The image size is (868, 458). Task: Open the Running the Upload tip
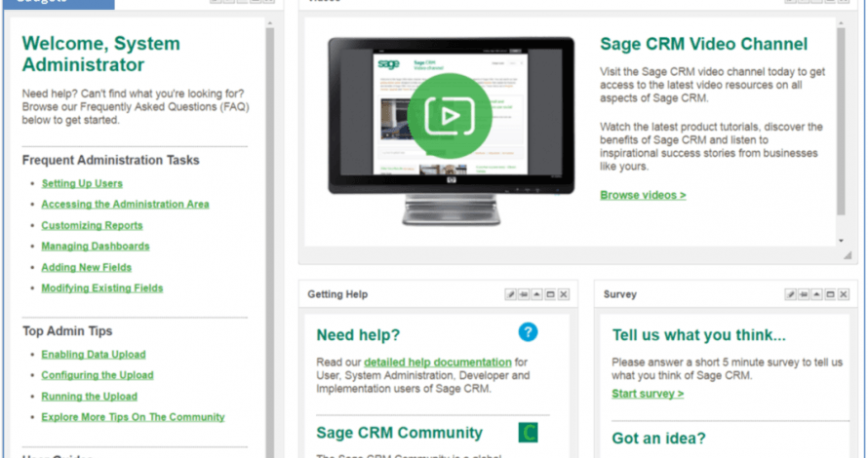click(89, 396)
